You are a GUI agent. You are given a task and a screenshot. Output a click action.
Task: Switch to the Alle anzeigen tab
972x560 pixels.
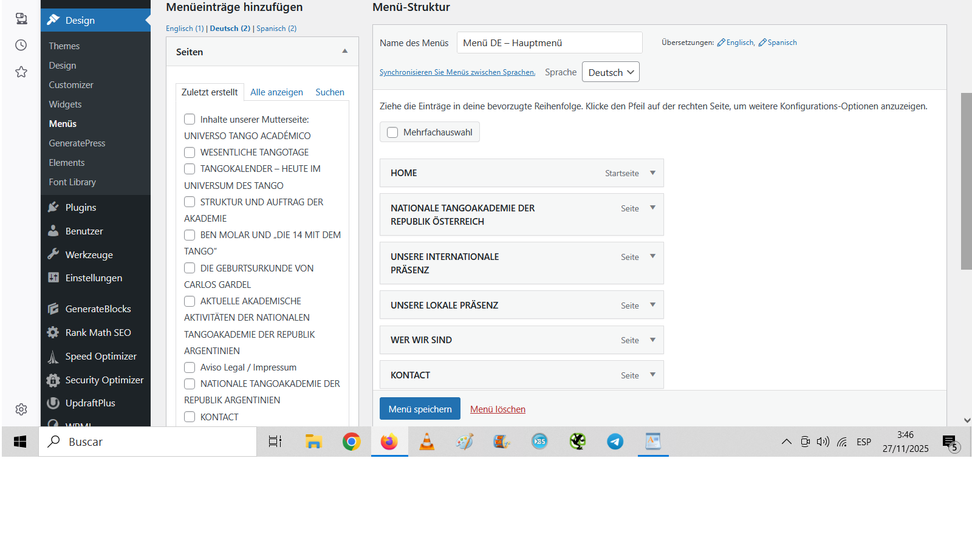click(x=276, y=92)
